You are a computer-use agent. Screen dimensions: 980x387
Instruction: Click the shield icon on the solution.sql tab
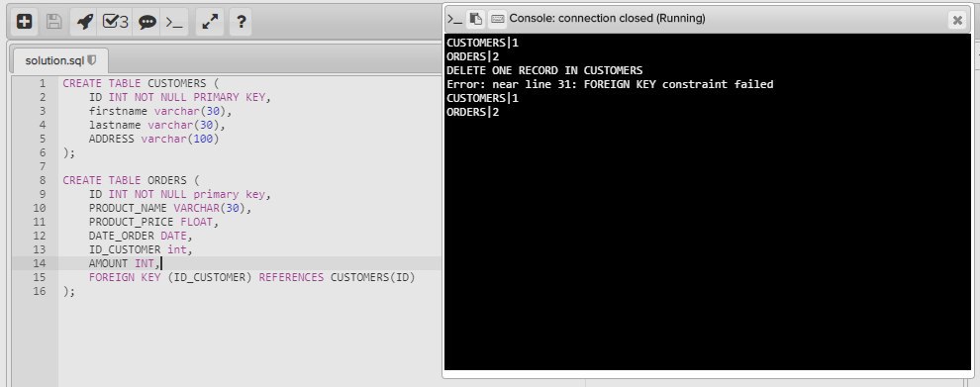[x=92, y=60]
